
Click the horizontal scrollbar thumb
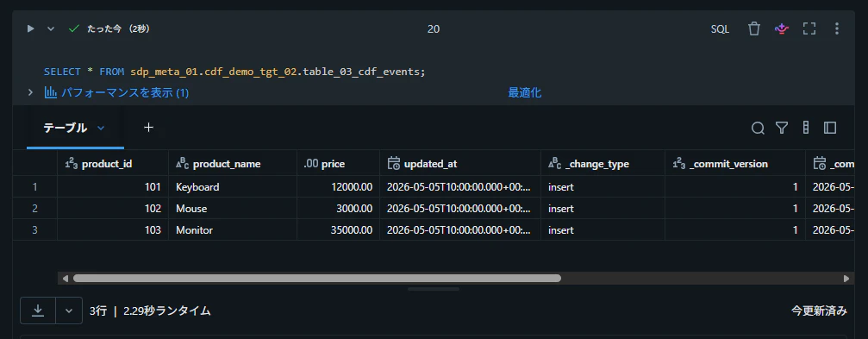317,278
